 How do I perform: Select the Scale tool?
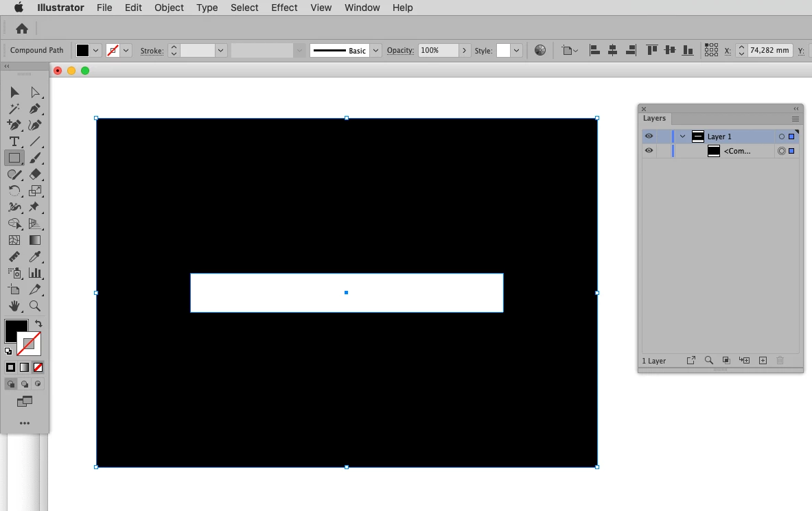[x=35, y=191]
